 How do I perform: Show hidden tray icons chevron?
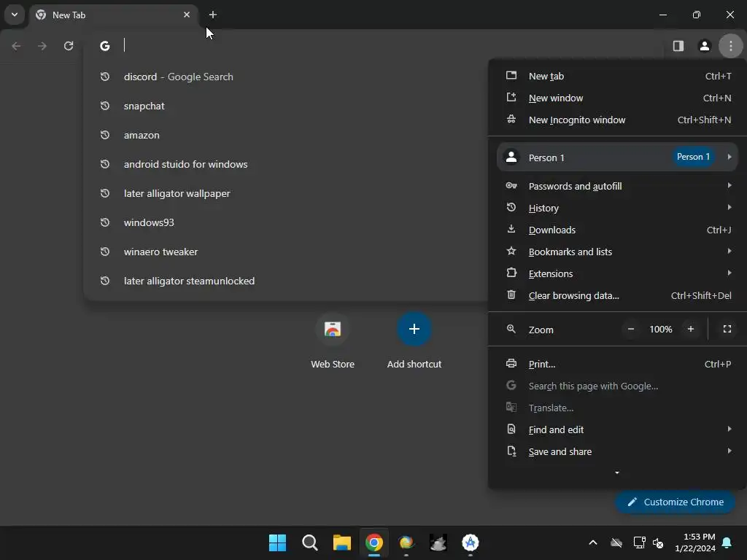coord(593,542)
